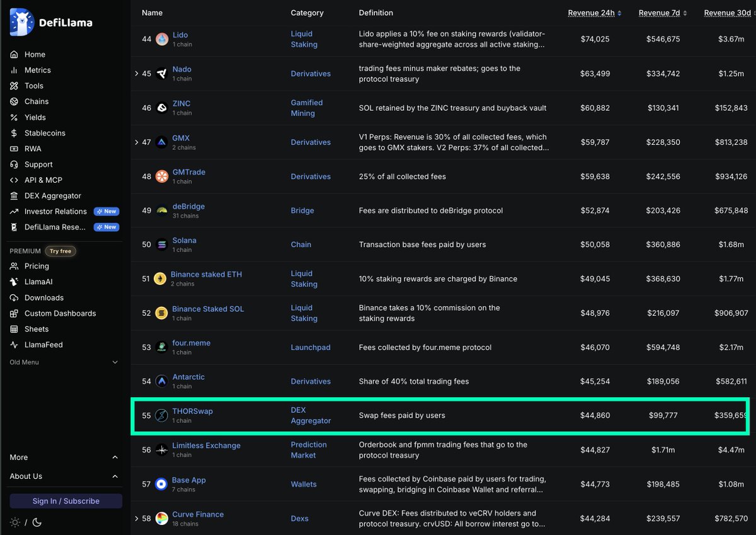This screenshot has height=535, width=756.
Task: Click the GMTrade protocol icon
Action: click(x=162, y=176)
